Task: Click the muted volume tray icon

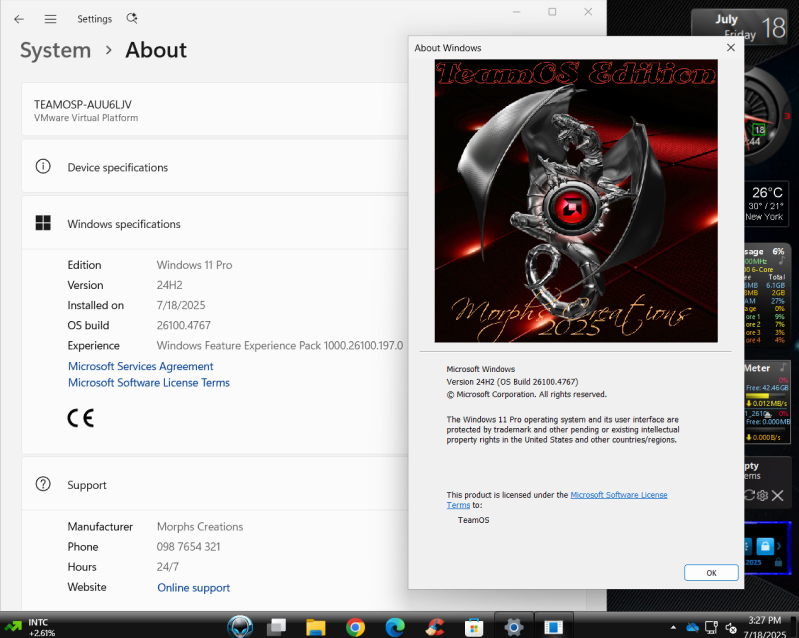Action: point(731,628)
